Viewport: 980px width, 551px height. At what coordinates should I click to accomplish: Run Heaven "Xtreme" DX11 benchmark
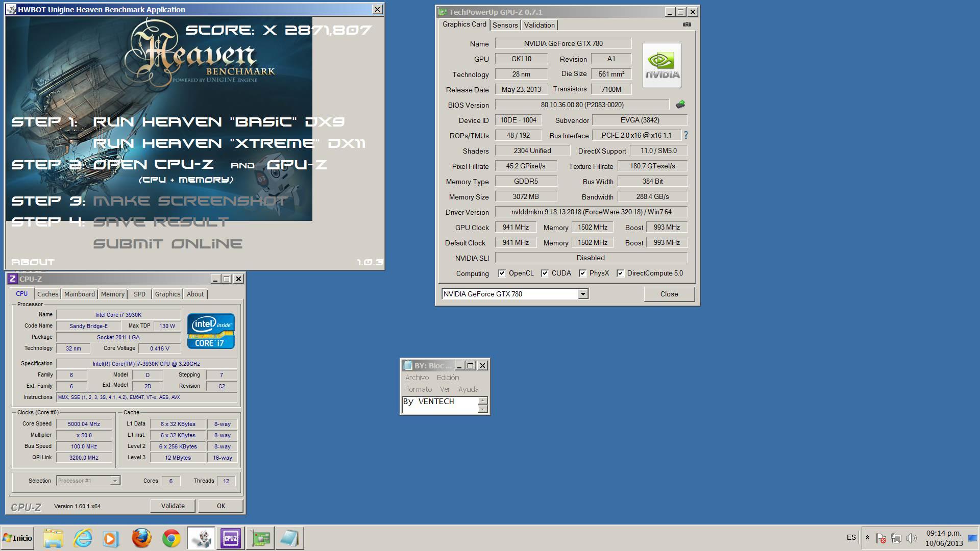(229, 143)
